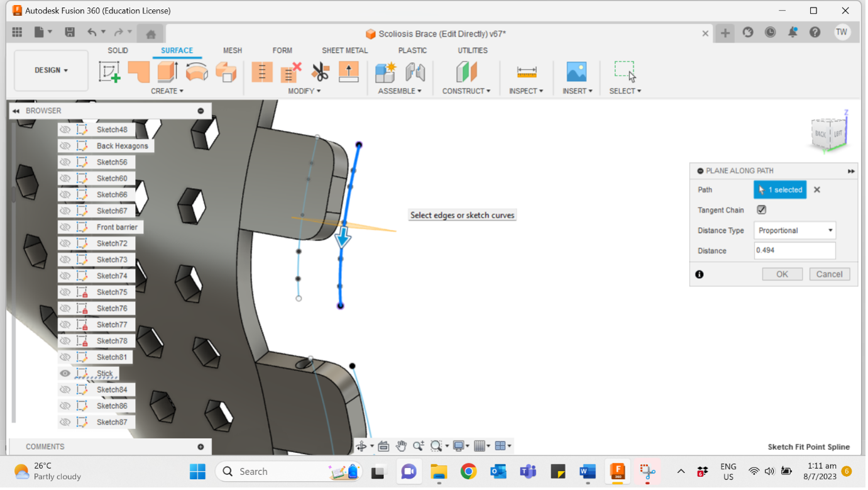Open the CONSTRUCT menu in the ribbon
The width and height of the screenshot is (868, 490).
point(466,91)
